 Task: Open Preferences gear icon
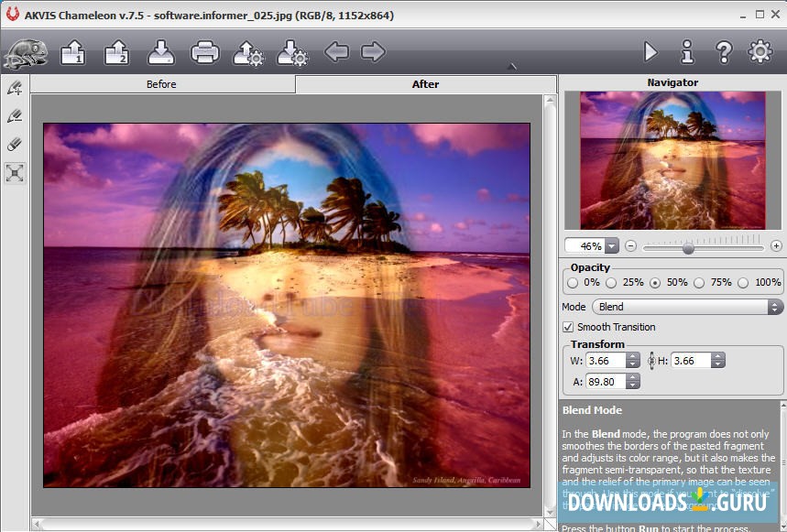[x=760, y=52]
